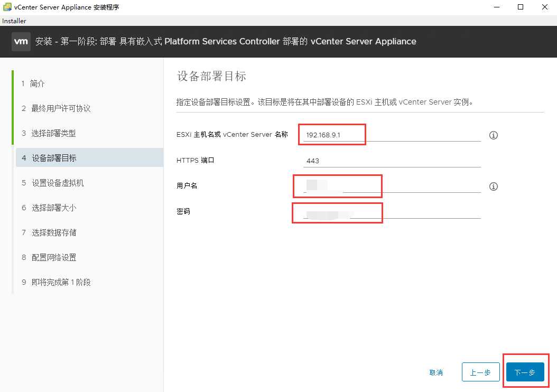The height and width of the screenshot is (392, 557).
Task: Click the info icon beside 用户名 field
Action: [x=493, y=186]
